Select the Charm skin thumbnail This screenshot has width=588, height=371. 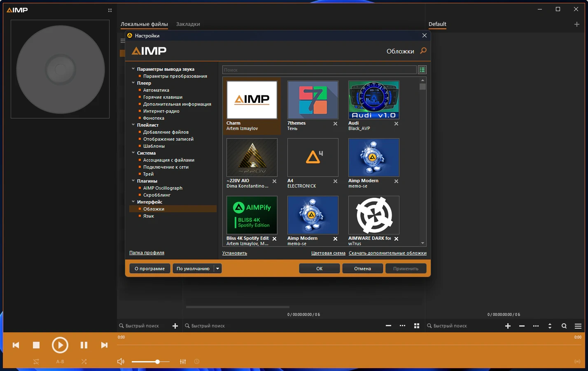[252, 100]
